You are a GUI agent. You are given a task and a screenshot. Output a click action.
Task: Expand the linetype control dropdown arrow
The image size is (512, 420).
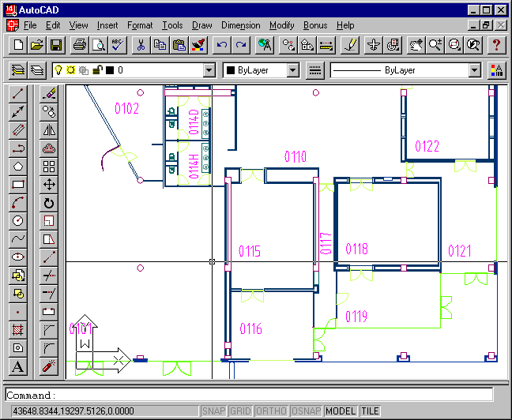(x=475, y=70)
